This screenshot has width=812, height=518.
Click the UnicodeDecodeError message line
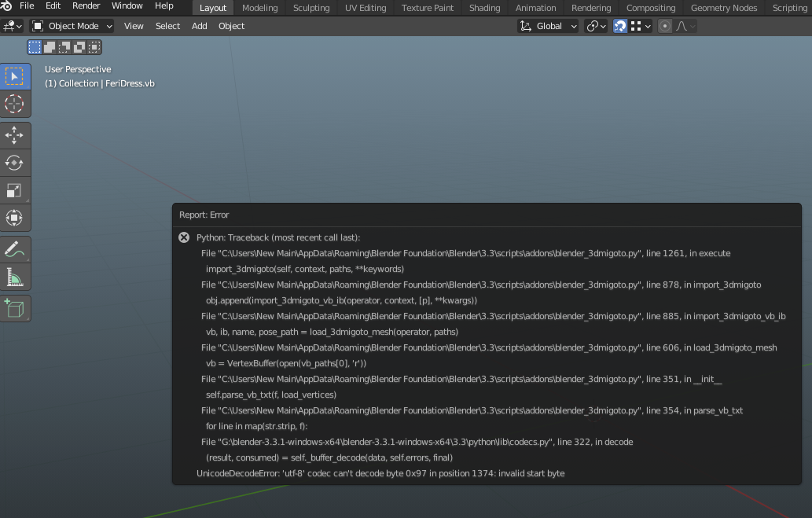pyautogui.click(x=380, y=473)
